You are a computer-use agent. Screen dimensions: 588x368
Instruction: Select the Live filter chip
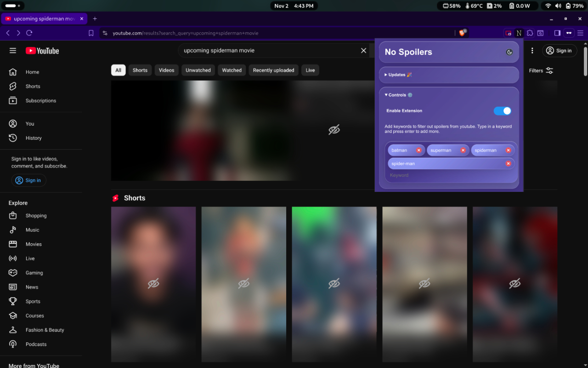click(310, 70)
